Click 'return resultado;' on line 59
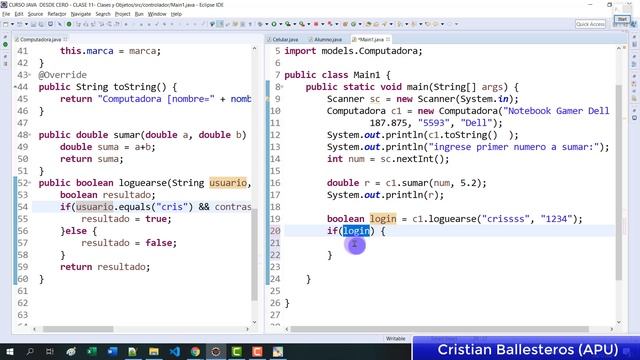Viewport: 640px width, 360px height. pyautogui.click(x=105, y=267)
